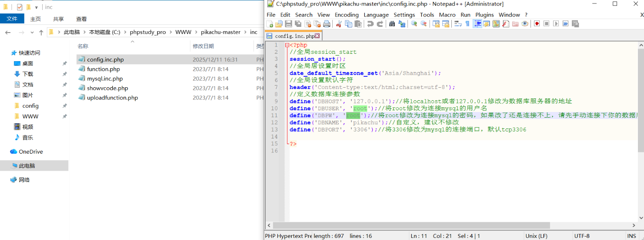Open Find with binoculars icon

click(x=392, y=24)
